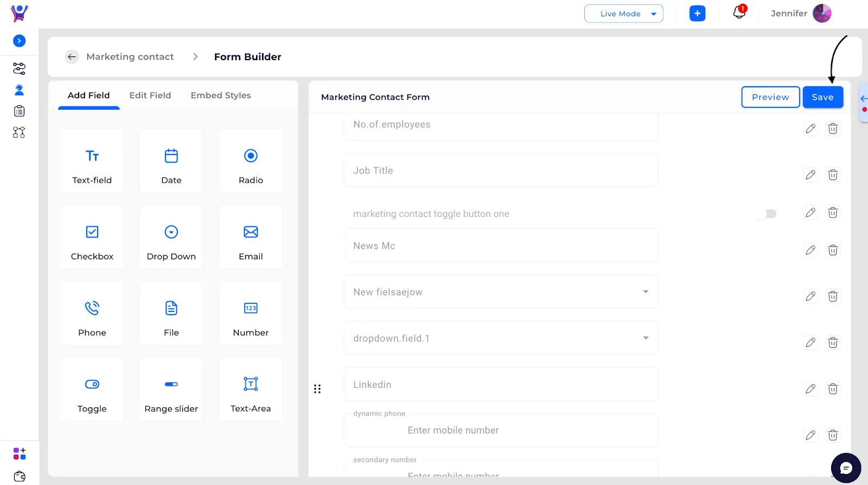Add a Text-Area field
The image size is (868, 485).
(251, 390)
